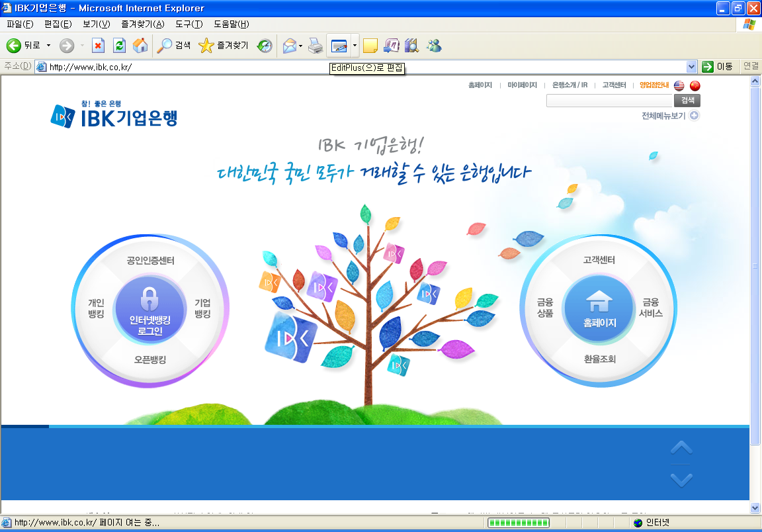
Task: Click the 연결 links toolbar label
Action: tap(751, 66)
